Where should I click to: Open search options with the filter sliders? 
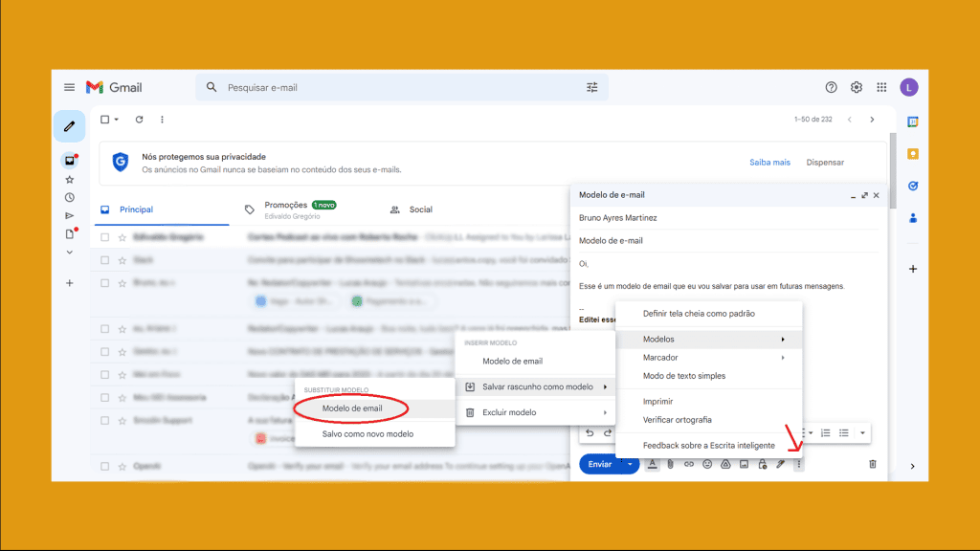tap(592, 87)
